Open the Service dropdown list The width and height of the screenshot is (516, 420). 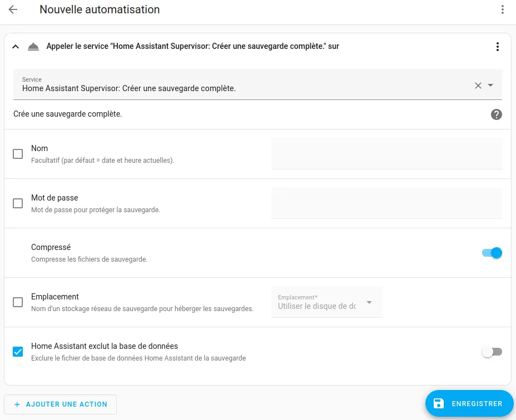pos(490,85)
